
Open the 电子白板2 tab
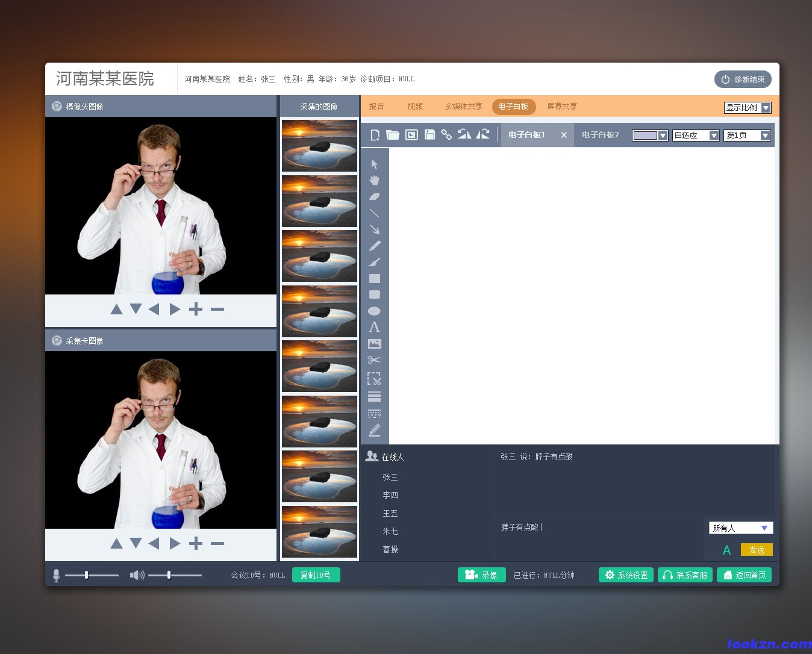pyautogui.click(x=600, y=135)
